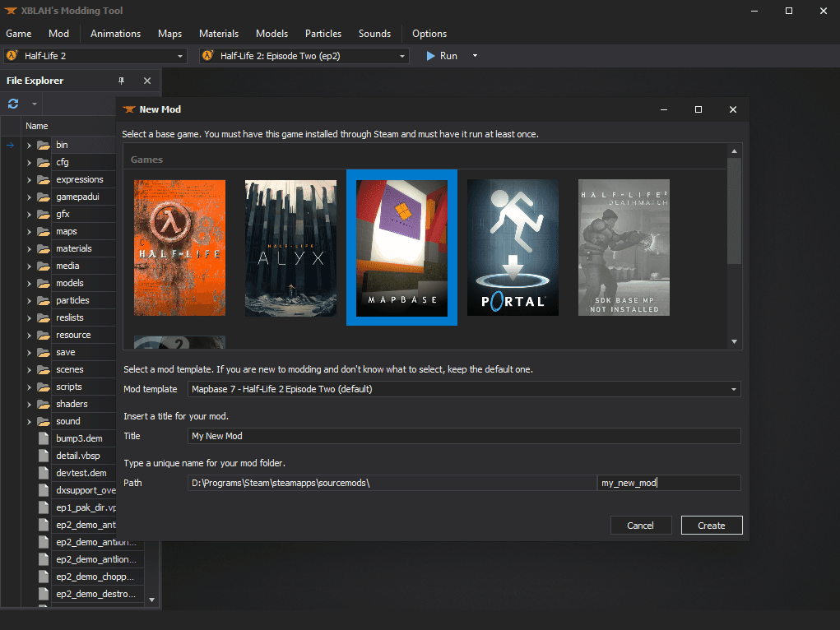Expand the gfx folder

(29, 215)
